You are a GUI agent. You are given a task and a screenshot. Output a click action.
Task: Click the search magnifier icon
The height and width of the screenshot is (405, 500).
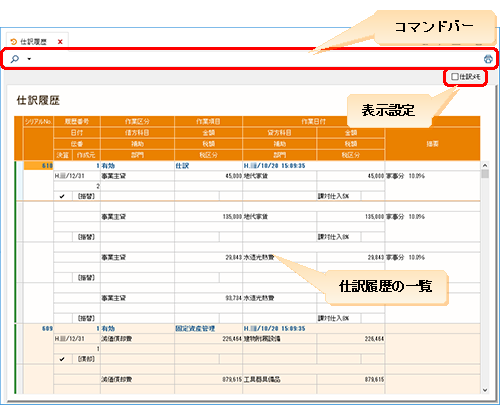pyautogui.click(x=15, y=59)
